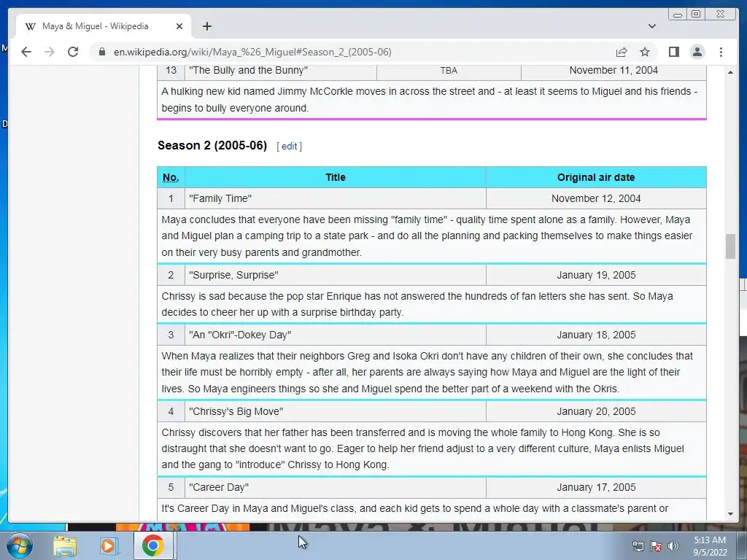Open the Action Center flag icon
Viewport: 747px width, 560px height.
click(x=656, y=546)
